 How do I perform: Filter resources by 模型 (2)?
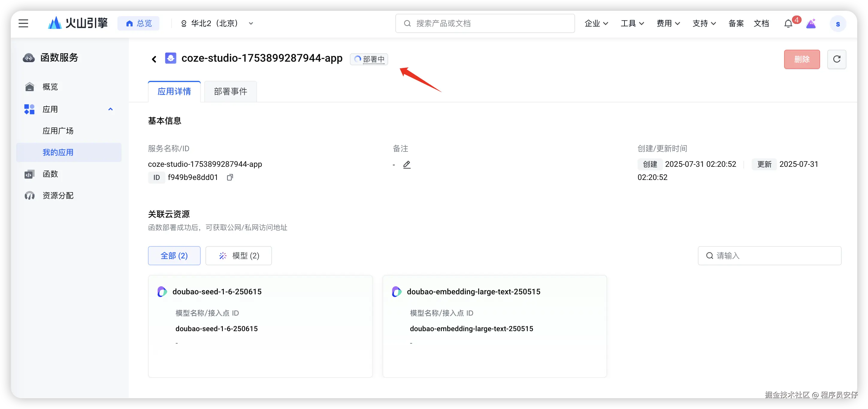tap(238, 256)
